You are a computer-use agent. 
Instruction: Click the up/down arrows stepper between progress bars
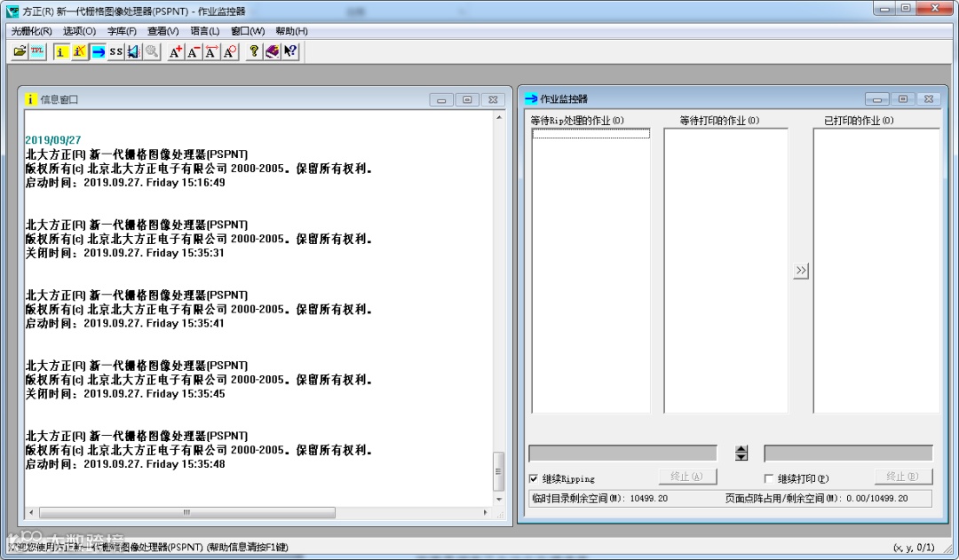(x=741, y=453)
